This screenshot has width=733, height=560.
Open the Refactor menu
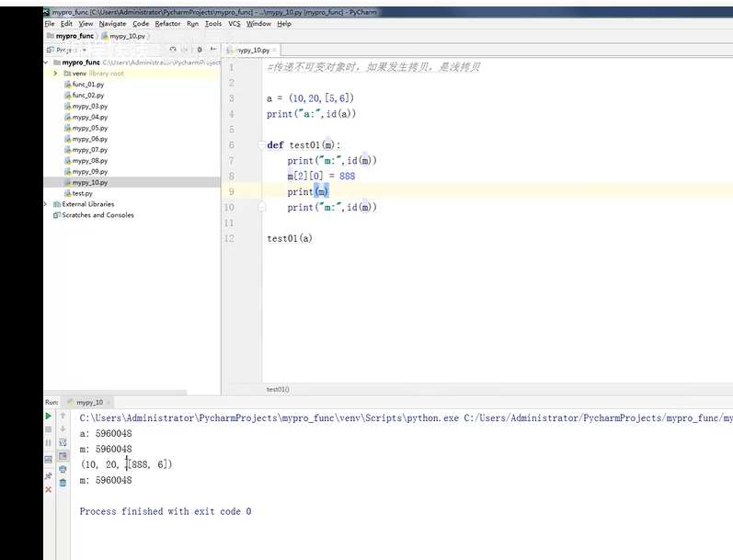(167, 24)
